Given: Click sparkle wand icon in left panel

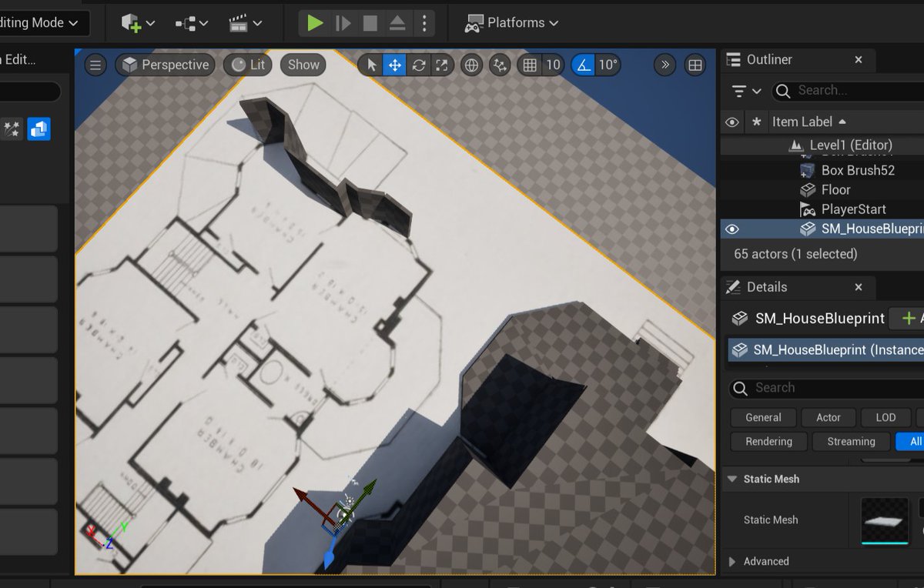Looking at the screenshot, I should click(12, 129).
